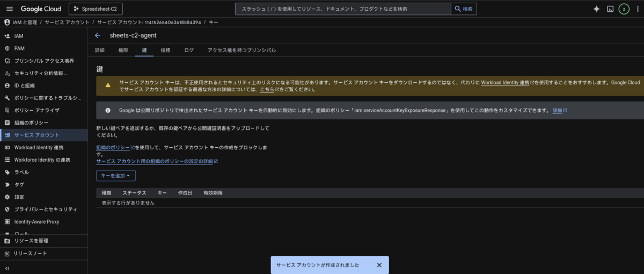
Task: Expand the キーを追加 dropdown button
Action: tap(116, 176)
